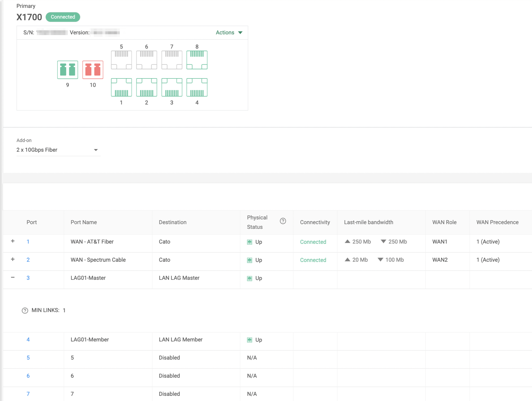Collapse the LAG01-Master row
Viewport: 532px width, 401px height.
12,278
